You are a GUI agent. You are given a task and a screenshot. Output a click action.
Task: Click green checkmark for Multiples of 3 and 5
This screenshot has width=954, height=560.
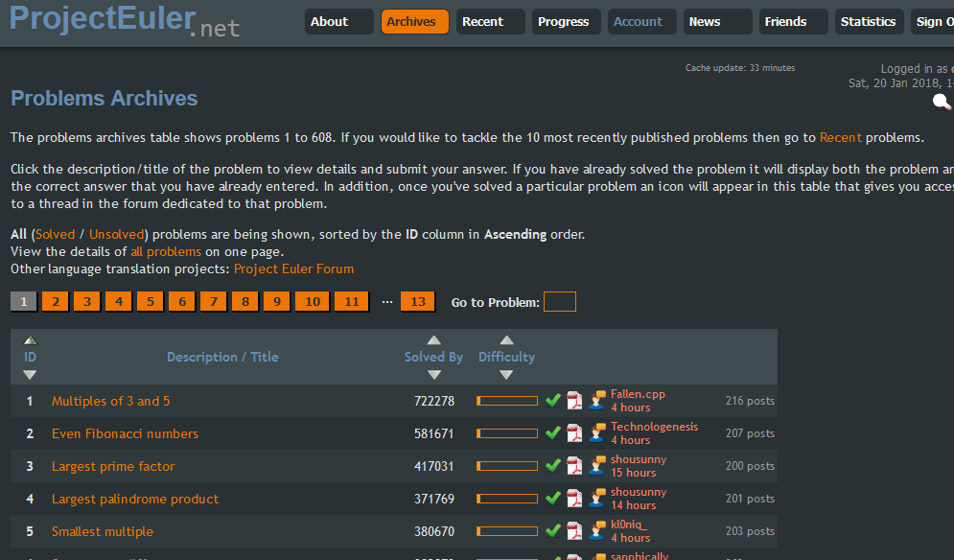click(552, 401)
